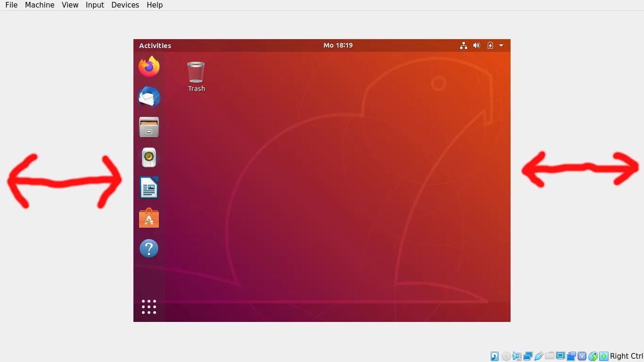
Task: Launch Thunderbird mail from the dock
Action: coord(149,97)
